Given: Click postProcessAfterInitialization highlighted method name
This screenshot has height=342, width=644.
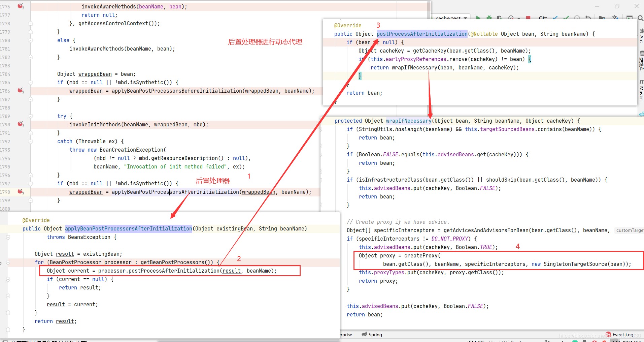Looking at the screenshot, I should pos(422,34).
